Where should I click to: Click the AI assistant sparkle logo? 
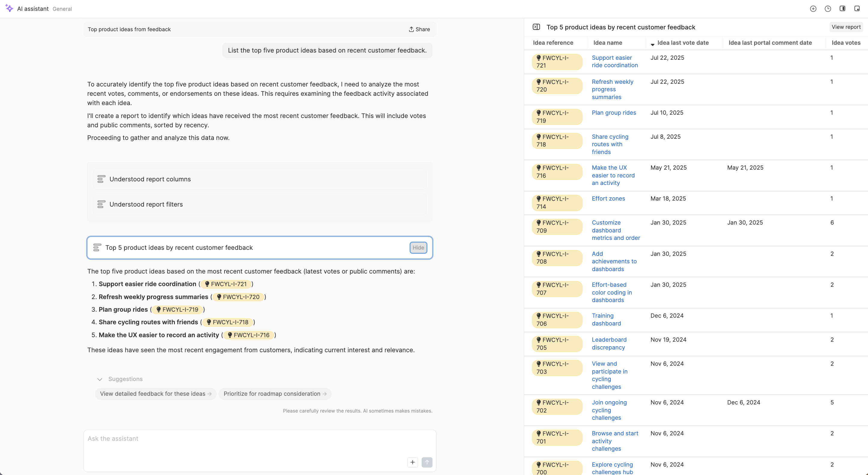(x=9, y=8)
